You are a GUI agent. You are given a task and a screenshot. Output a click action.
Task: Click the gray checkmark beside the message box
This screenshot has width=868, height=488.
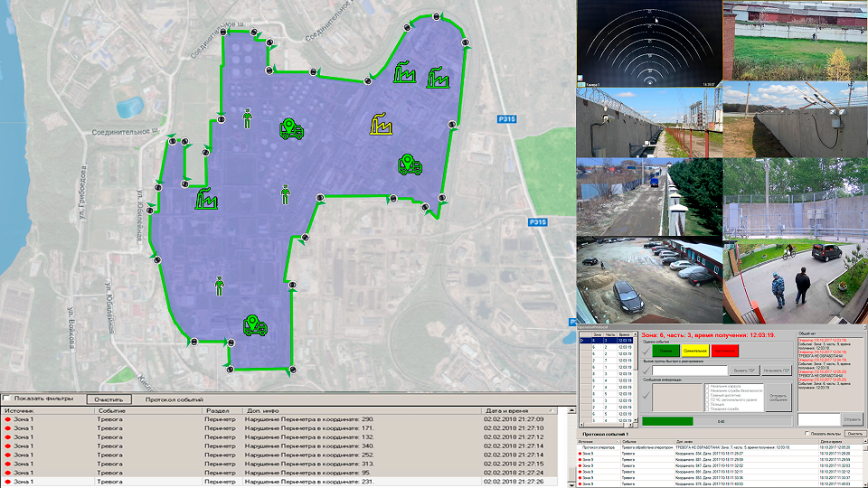point(646,396)
